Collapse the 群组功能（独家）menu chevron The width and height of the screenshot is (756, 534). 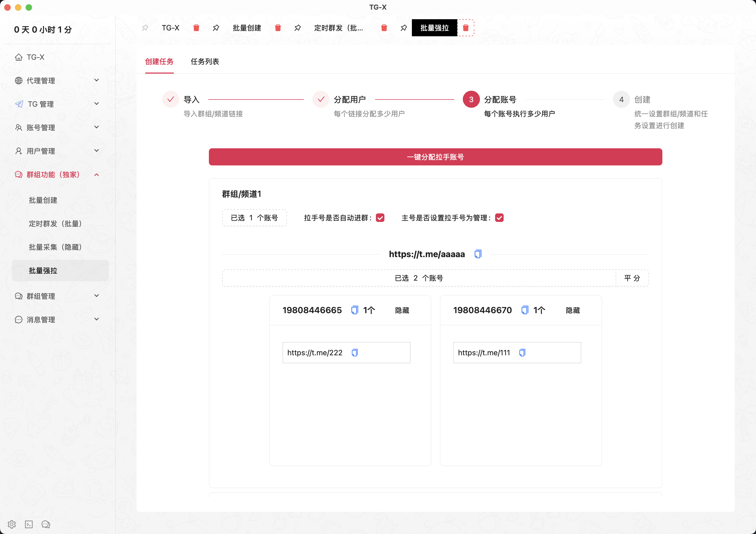(97, 174)
